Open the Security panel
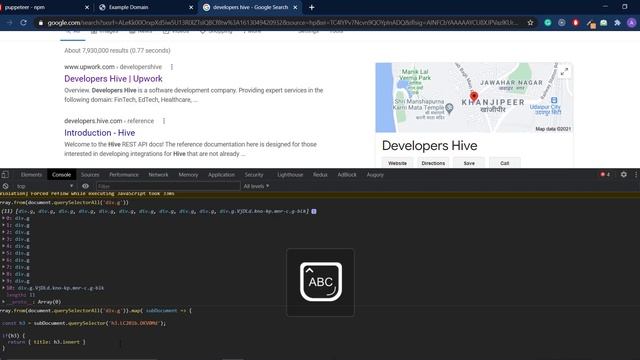 tap(254, 175)
